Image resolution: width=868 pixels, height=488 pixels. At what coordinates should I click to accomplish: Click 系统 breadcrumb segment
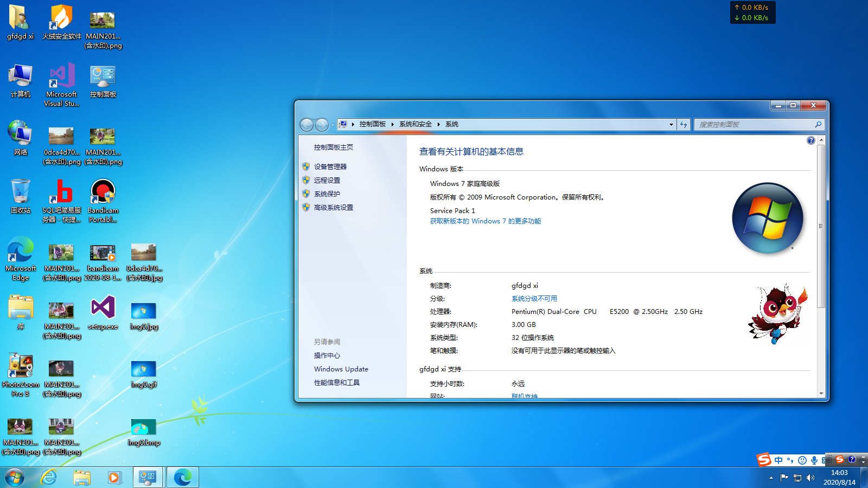pos(452,124)
